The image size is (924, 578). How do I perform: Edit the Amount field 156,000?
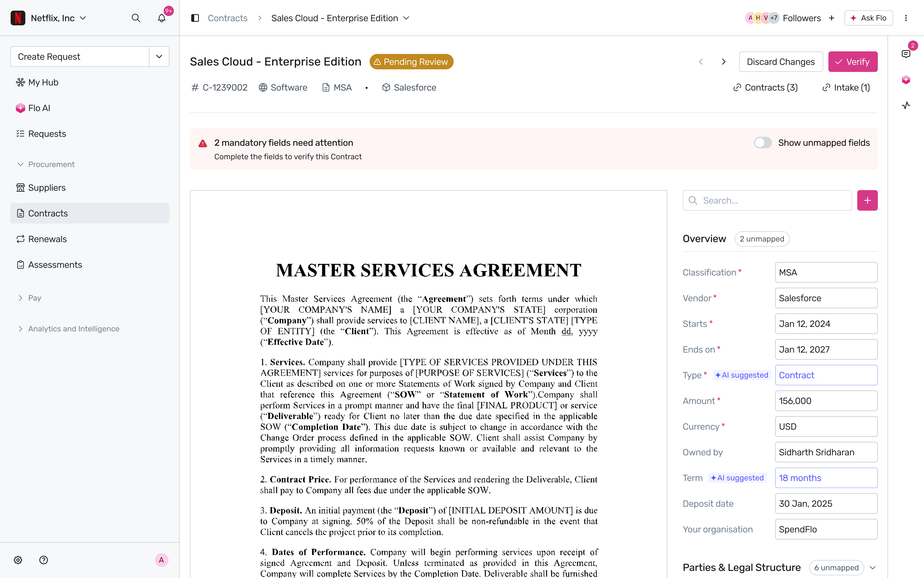coord(826,401)
